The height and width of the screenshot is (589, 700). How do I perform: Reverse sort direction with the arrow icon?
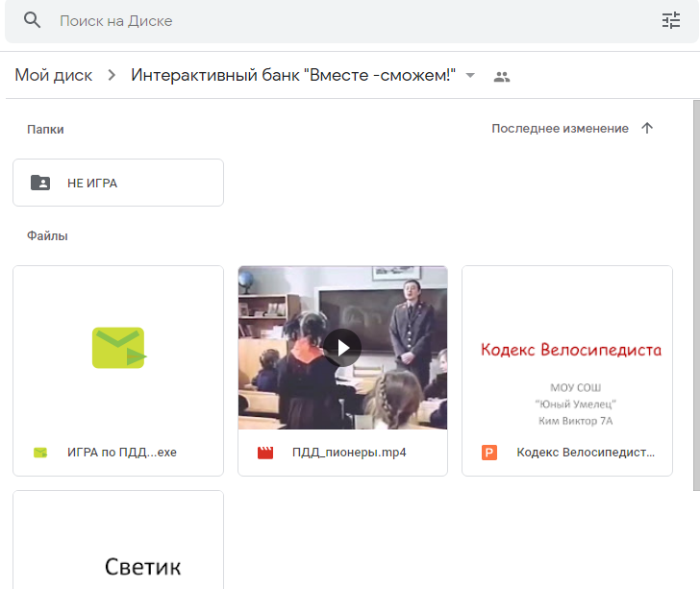tap(647, 129)
